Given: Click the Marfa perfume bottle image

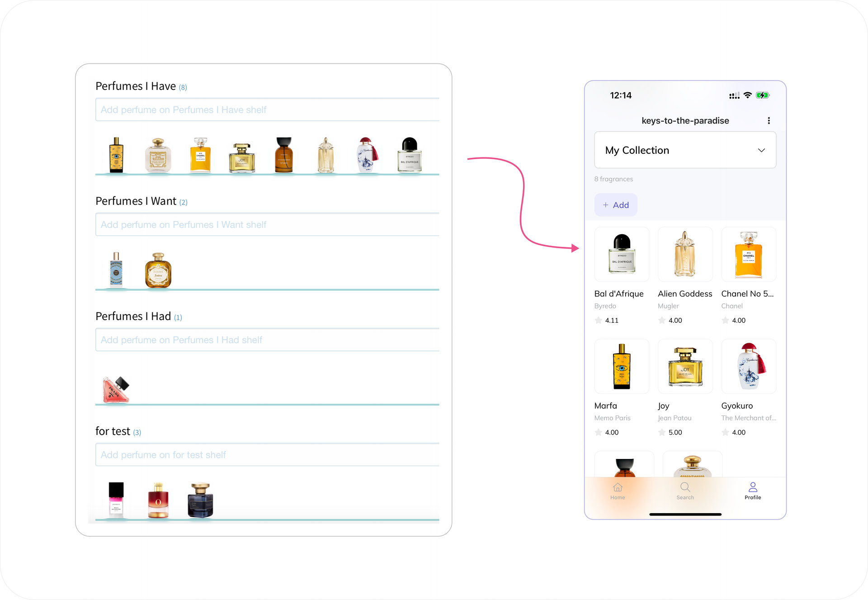Looking at the screenshot, I should pos(622,367).
